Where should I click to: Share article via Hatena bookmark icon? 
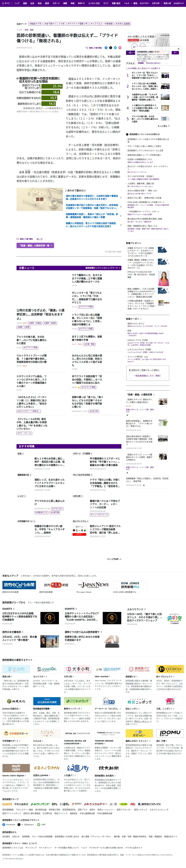click(x=115, y=48)
